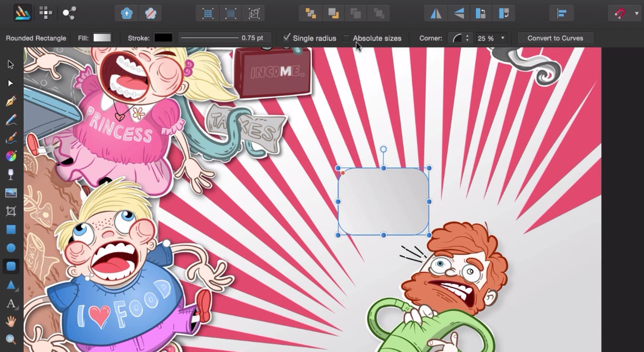Rotate selection clockwise icon
The image size is (644, 352).
pyautogui.click(x=503, y=13)
